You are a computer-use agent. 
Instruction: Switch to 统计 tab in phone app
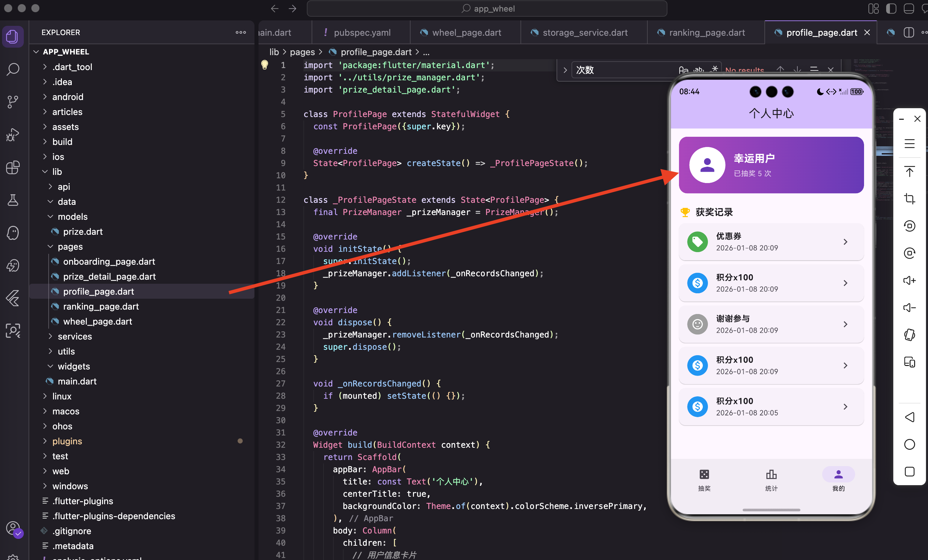click(x=771, y=480)
